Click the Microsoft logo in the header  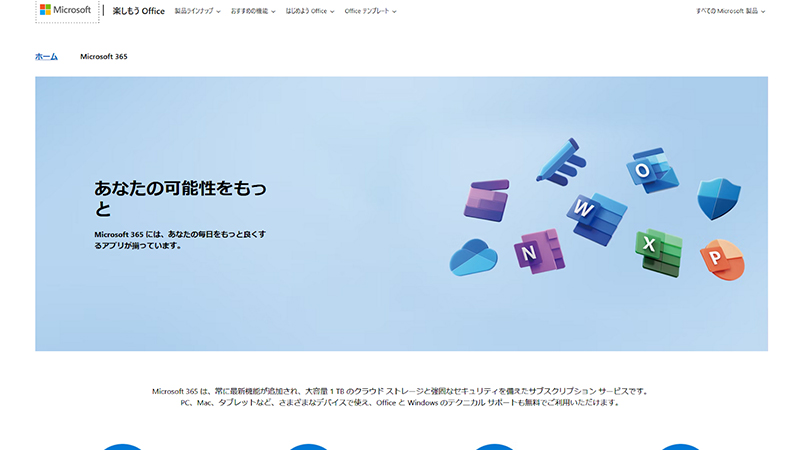(65, 11)
